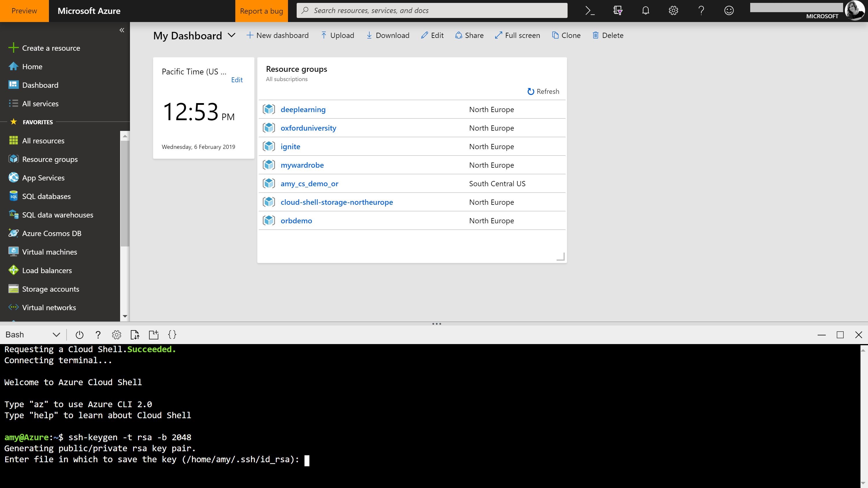Click the Preview badge
Screen dimensions: 868x488
click(24, 11)
